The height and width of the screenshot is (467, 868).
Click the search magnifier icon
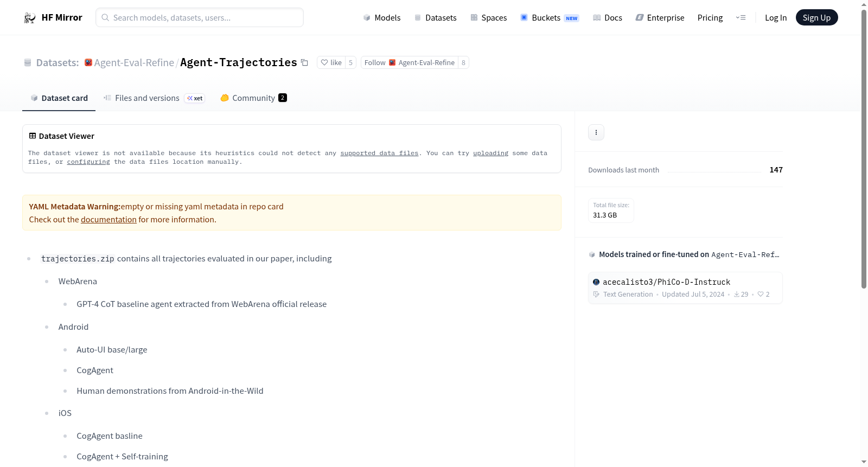click(x=106, y=18)
